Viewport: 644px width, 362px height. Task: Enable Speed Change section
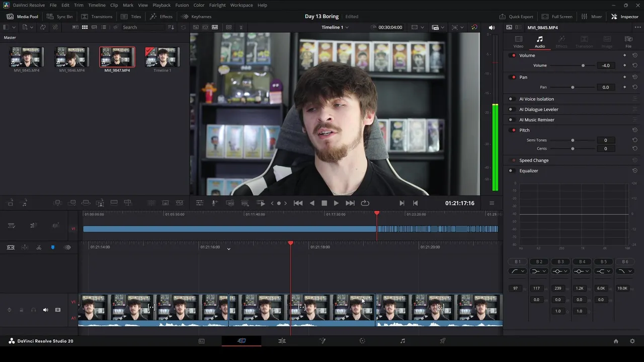click(x=513, y=160)
